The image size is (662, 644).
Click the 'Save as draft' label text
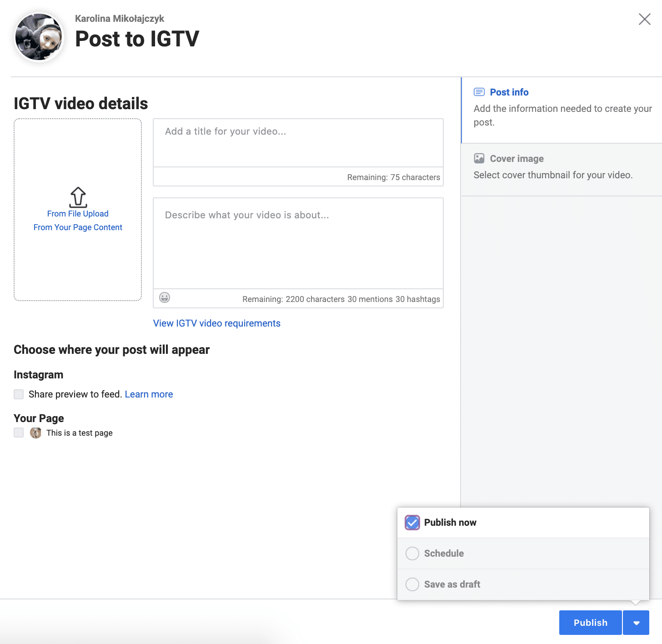(452, 584)
